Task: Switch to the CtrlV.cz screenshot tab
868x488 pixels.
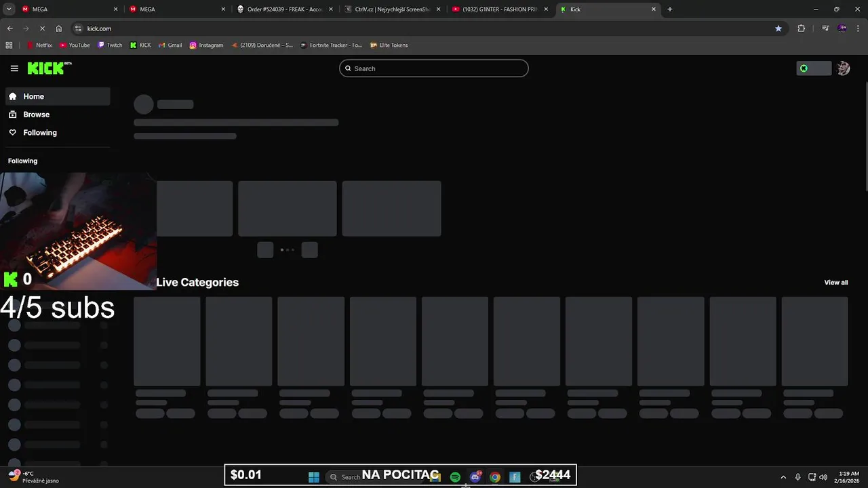Action: pyautogui.click(x=393, y=9)
